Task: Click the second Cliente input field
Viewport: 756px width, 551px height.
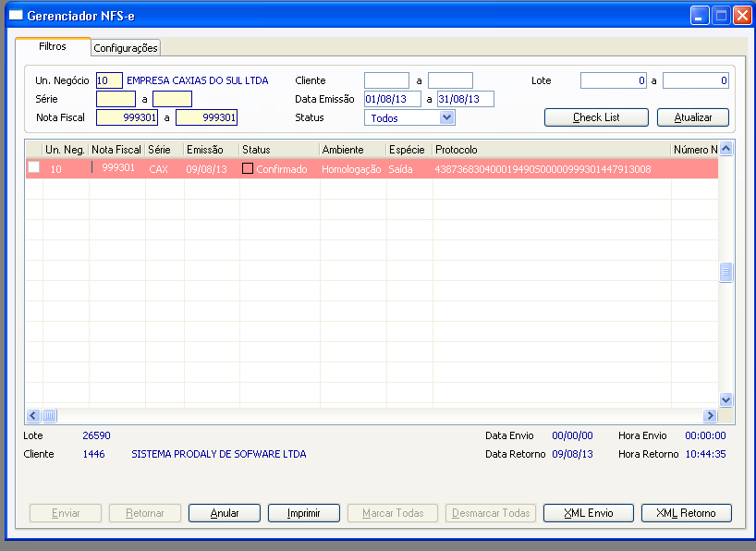Action: [450, 80]
